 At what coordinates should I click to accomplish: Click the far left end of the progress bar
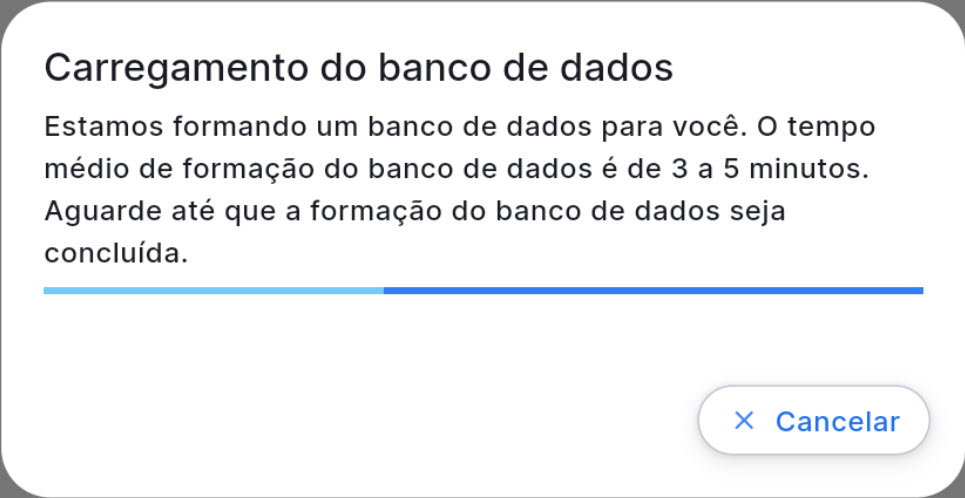[x=48, y=291]
